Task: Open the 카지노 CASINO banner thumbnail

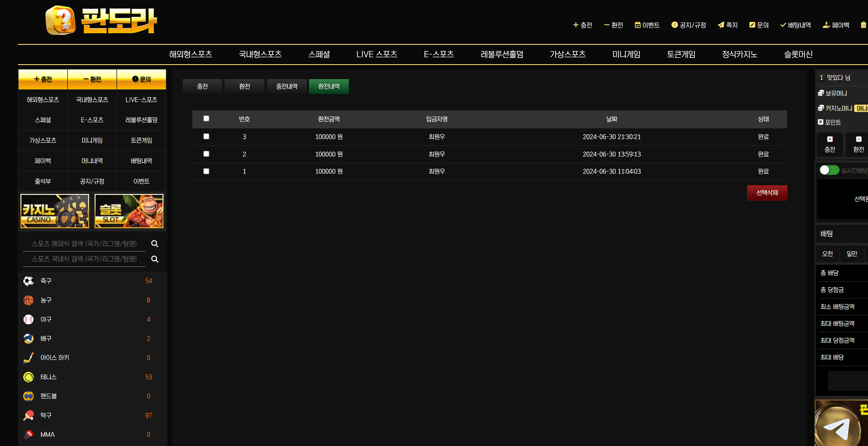Action: click(x=55, y=211)
